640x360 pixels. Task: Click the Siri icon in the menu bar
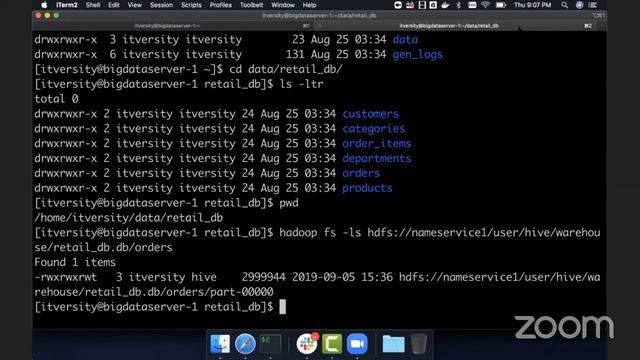pyautogui.click(x=579, y=5)
